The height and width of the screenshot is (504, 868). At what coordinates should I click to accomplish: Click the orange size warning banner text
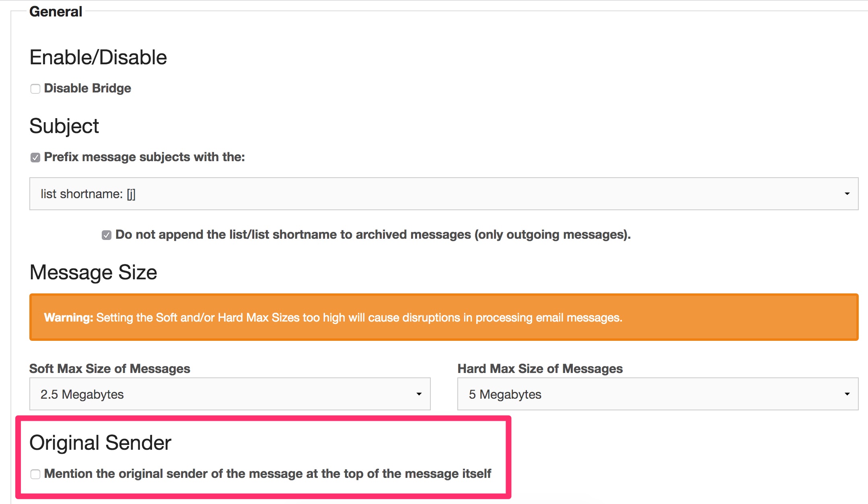[333, 318]
